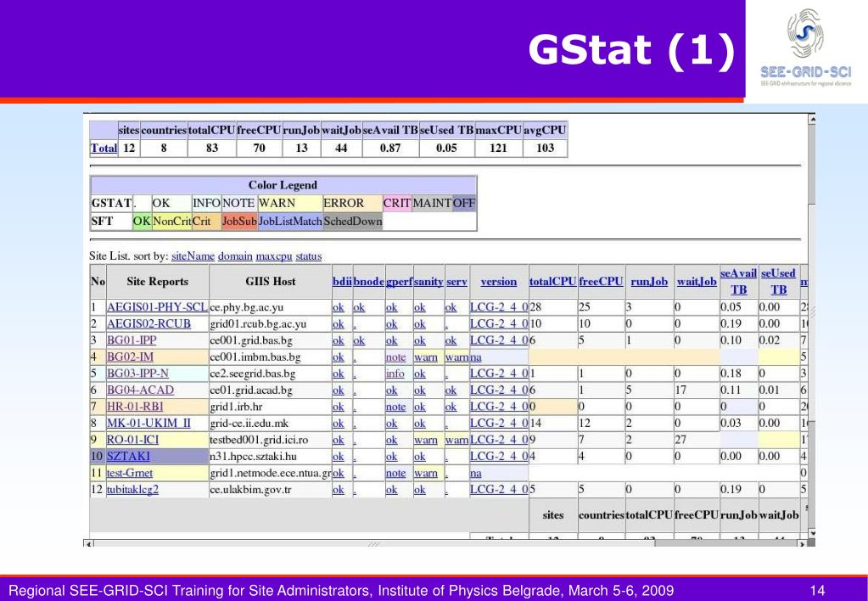
Task: Open bnode ok link for BG01-IPP
Action: click(x=359, y=340)
